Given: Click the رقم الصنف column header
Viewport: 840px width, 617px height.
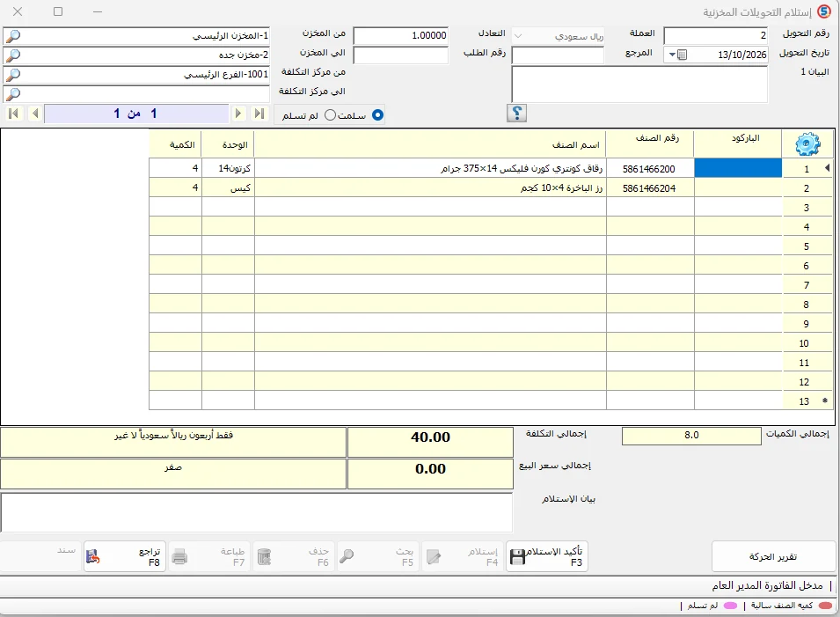Looking at the screenshot, I should coord(650,143).
